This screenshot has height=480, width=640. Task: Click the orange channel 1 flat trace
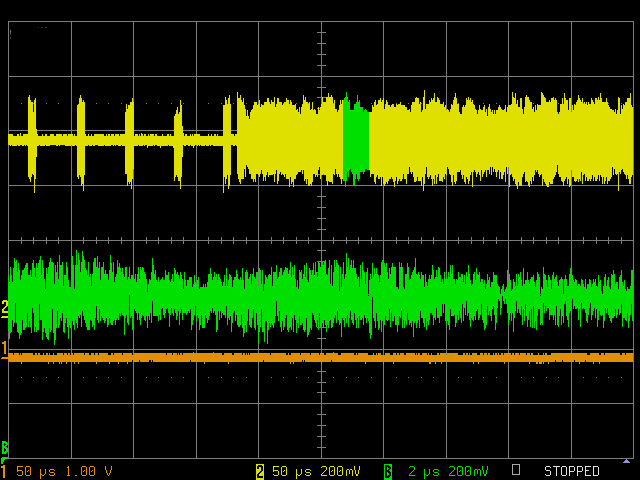pos(321,358)
